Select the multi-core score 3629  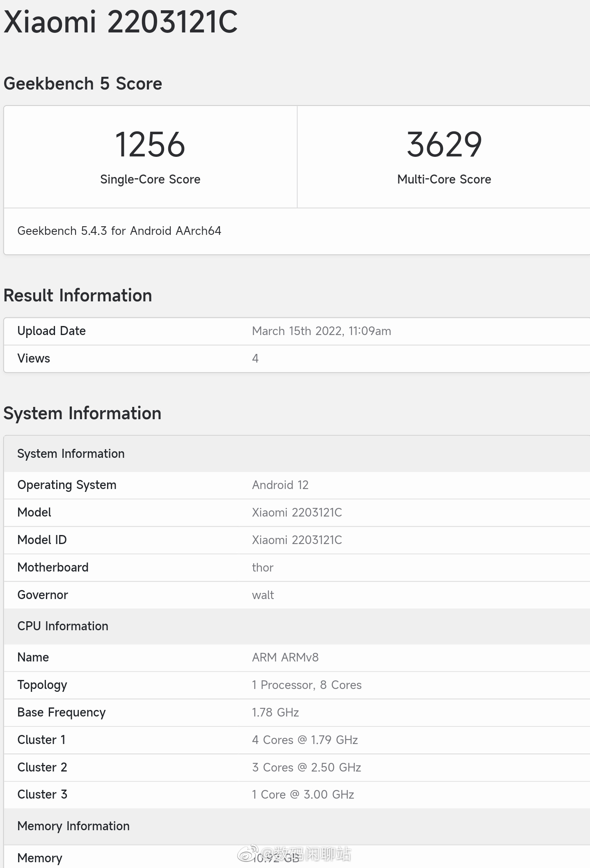(444, 145)
